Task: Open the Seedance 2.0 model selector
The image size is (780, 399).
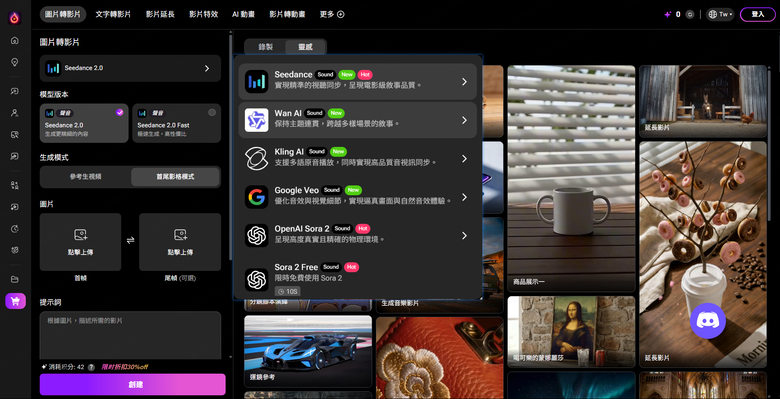Action: (x=130, y=68)
